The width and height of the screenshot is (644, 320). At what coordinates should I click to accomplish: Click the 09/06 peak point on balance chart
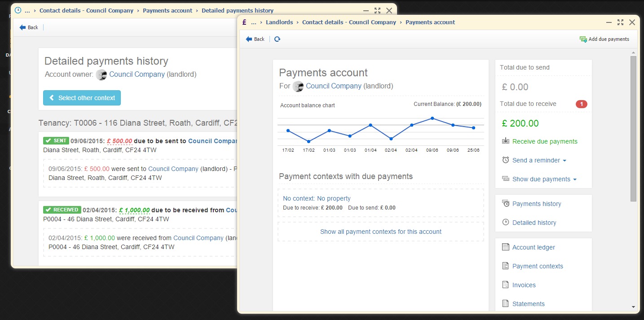(x=432, y=118)
